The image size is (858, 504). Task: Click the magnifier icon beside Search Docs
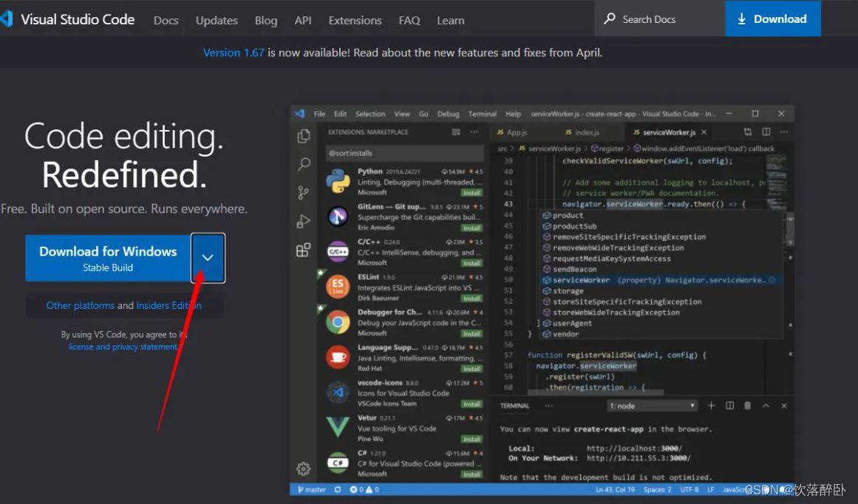point(609,19)
